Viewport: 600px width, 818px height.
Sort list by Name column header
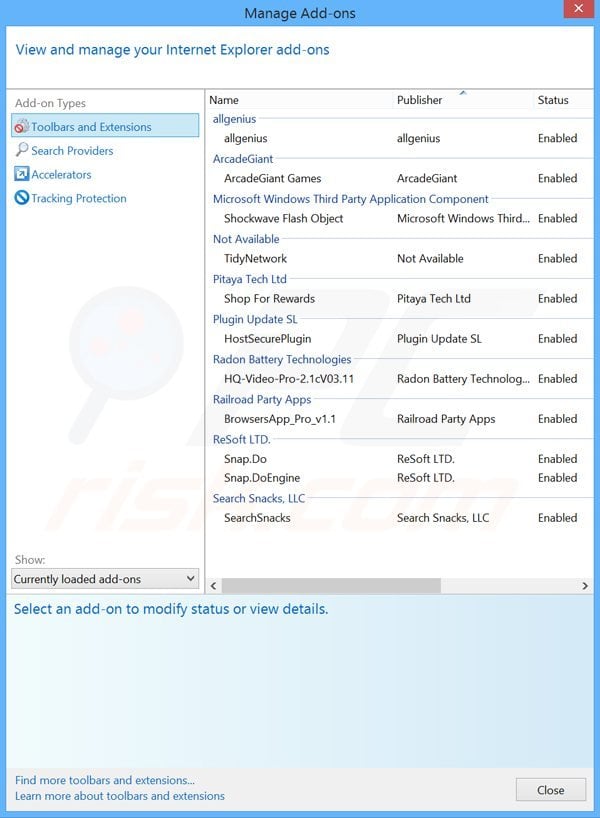tap(300, 100)
